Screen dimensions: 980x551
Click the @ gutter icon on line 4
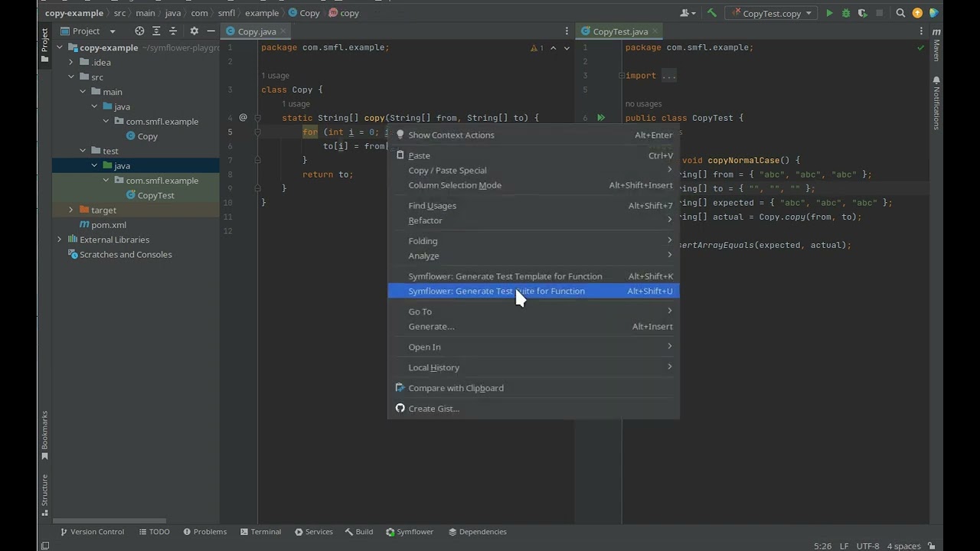243,118
